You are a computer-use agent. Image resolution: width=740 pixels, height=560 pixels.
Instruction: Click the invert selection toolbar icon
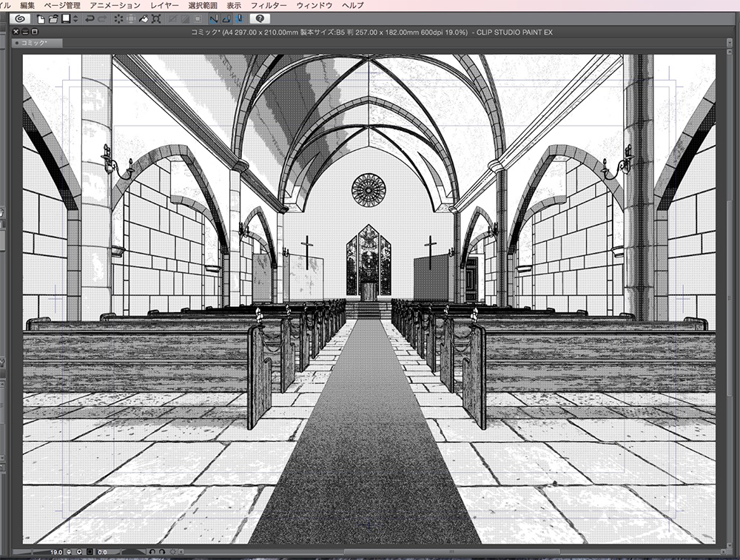[x=185, y=19]
